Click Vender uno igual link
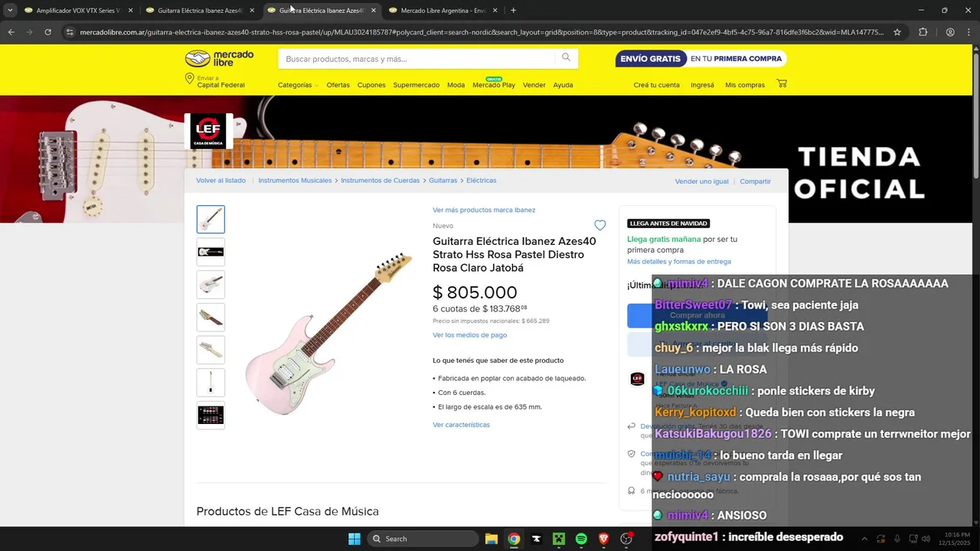This screenshot has width=980, height=551. point(701,181)
